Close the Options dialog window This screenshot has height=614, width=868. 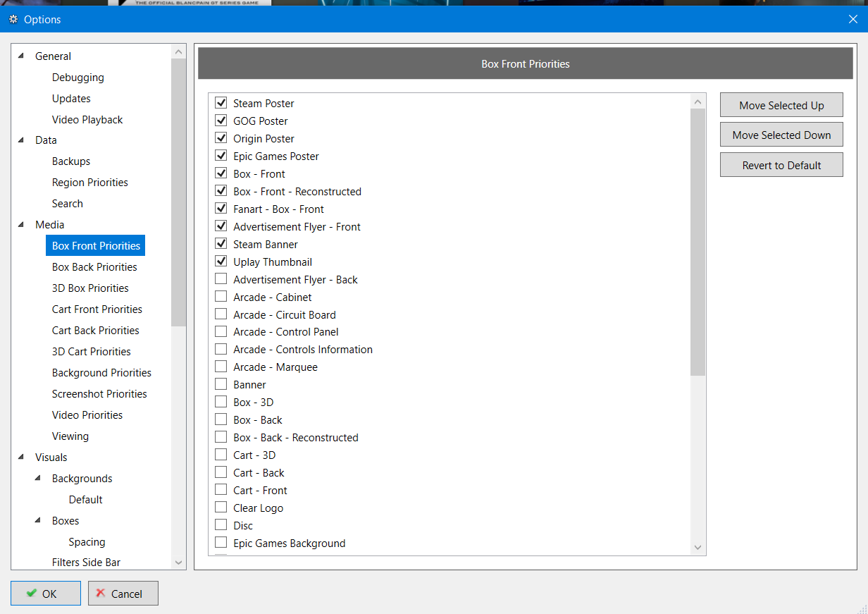[852, 19]
